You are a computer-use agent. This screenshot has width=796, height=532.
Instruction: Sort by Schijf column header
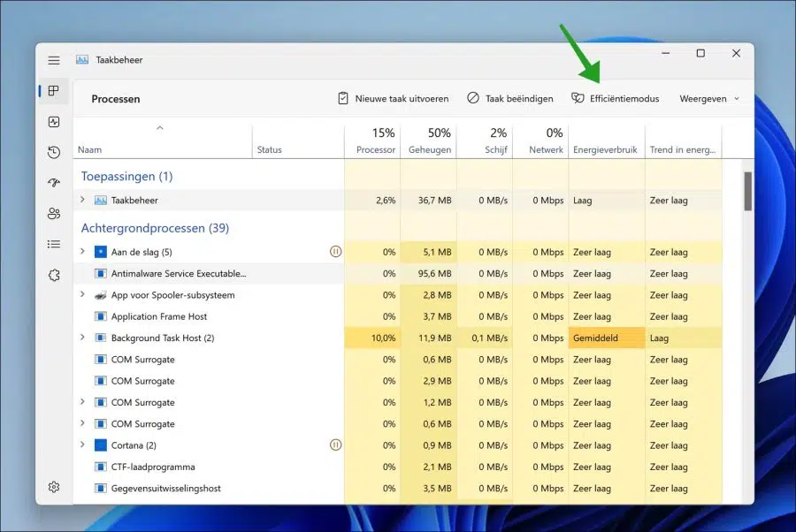coord(485,141)
